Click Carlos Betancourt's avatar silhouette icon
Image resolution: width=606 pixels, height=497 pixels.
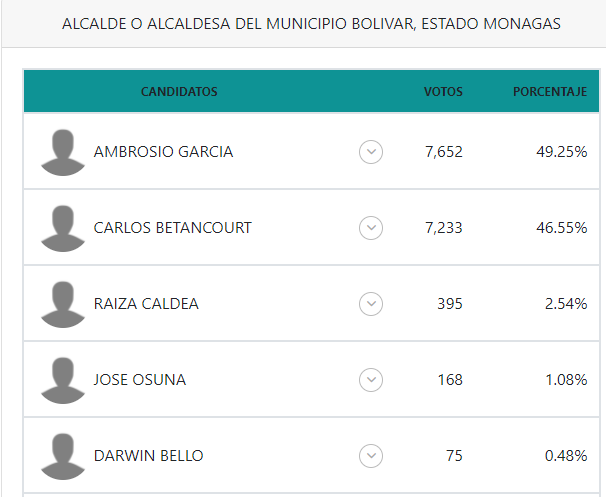[x=63, y=229]
